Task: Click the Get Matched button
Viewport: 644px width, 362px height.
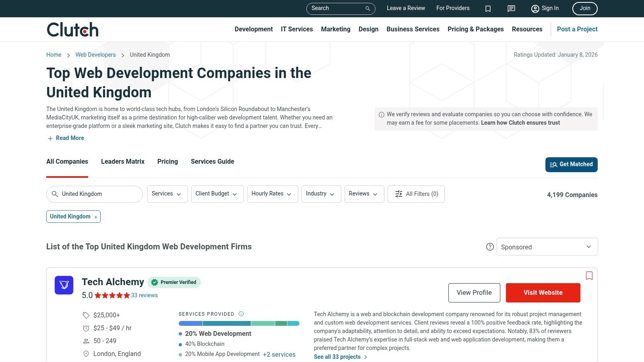Action: 571,165
